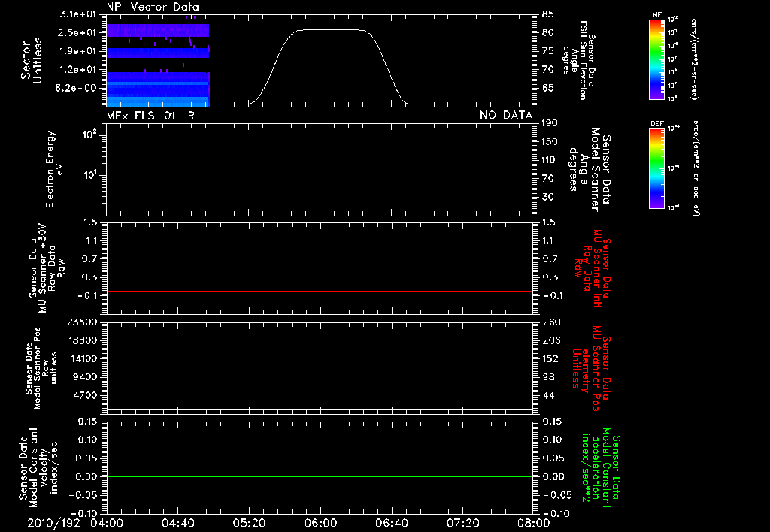
Task: Click the '260' telemetry axis value
Action: [551, 322]
